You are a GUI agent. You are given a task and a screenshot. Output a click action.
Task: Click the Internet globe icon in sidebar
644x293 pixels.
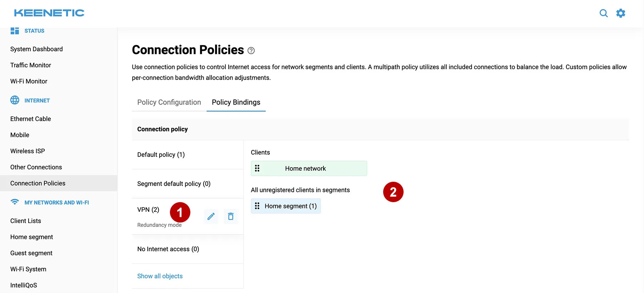(x=15, y=100)
